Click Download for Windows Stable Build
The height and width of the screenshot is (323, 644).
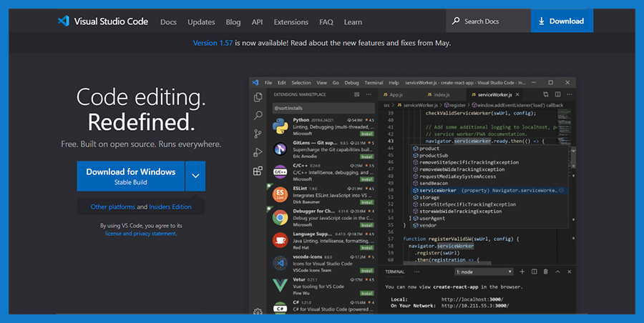pyautogui.click(x=131, y=176)
